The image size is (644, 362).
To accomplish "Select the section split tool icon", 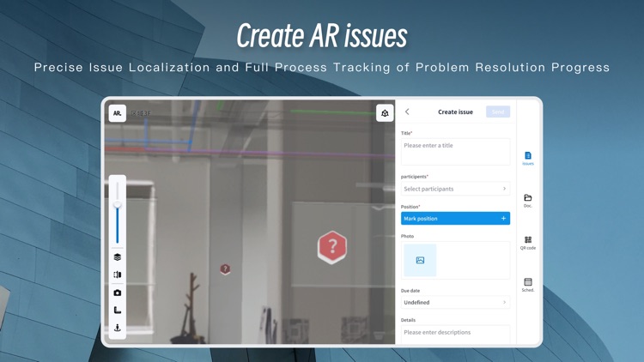I will coord(118,275).
